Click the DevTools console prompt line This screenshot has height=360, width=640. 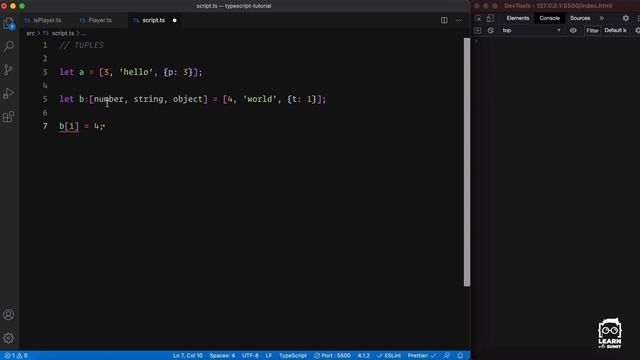(557, 41)
